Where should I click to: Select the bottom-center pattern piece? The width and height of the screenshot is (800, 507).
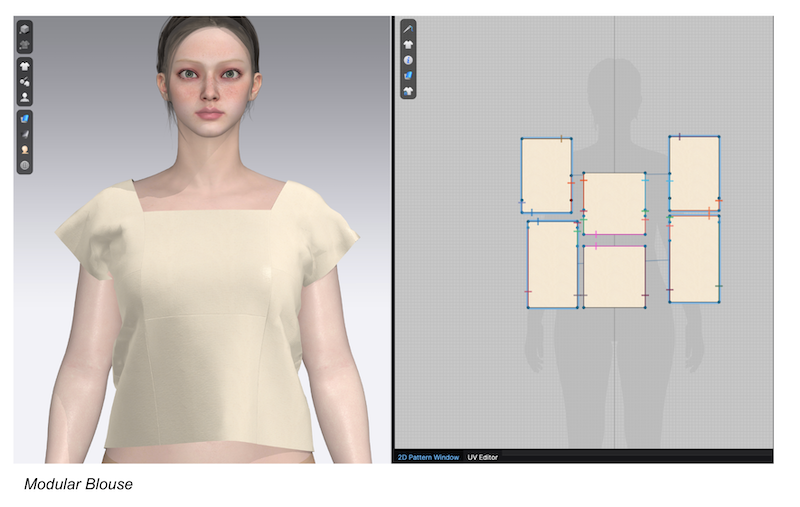click(x=614, y=276)
